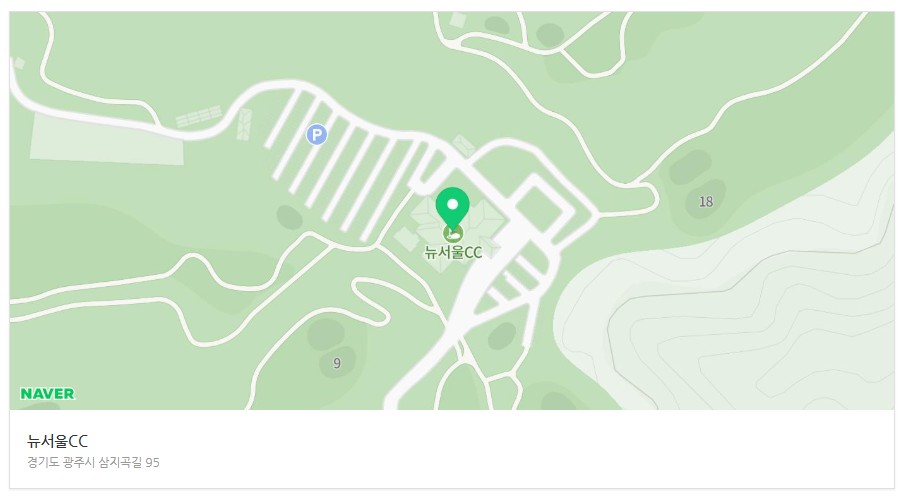Click the 뉴서울CC label on the map

[453, 252]
